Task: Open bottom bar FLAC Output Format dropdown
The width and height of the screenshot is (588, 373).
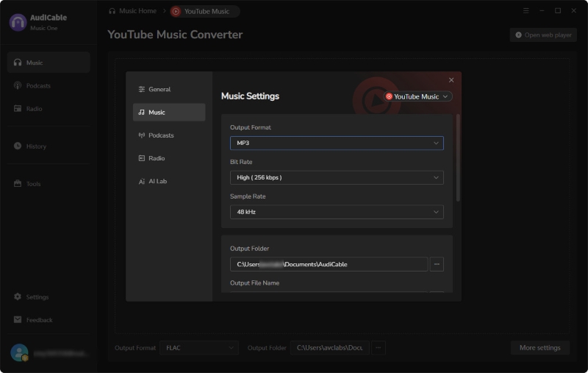Action: click(199, 348)
